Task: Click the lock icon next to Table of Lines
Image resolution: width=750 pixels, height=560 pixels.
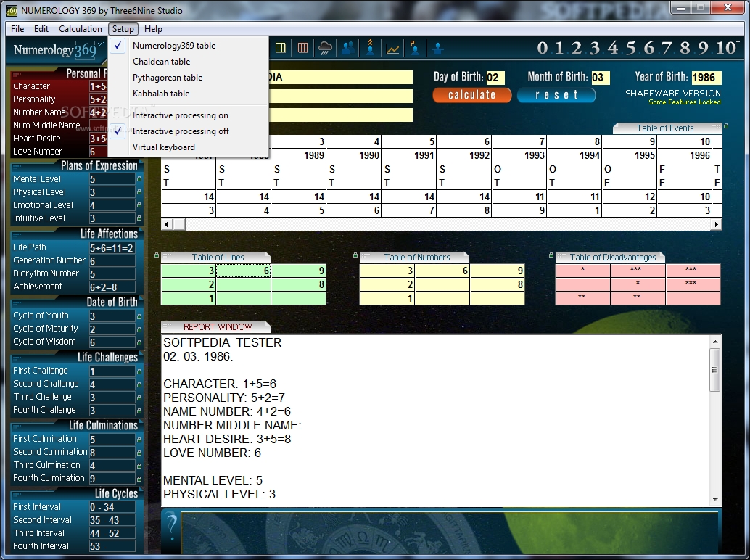Action: coord(157,255)
